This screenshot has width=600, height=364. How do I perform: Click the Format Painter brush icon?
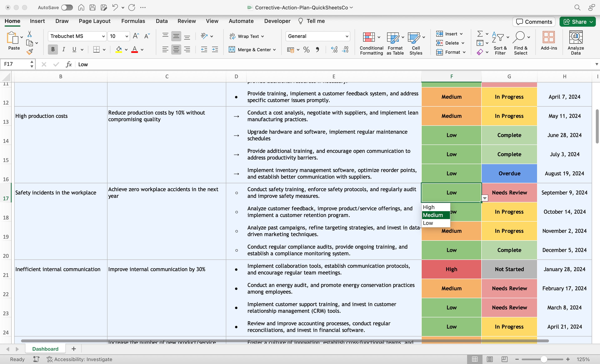pyautogui.click(x=30, y=52)
